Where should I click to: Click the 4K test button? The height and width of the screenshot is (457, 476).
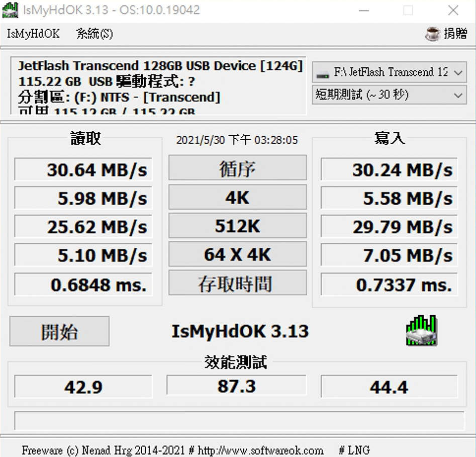(x=237, y=198)
